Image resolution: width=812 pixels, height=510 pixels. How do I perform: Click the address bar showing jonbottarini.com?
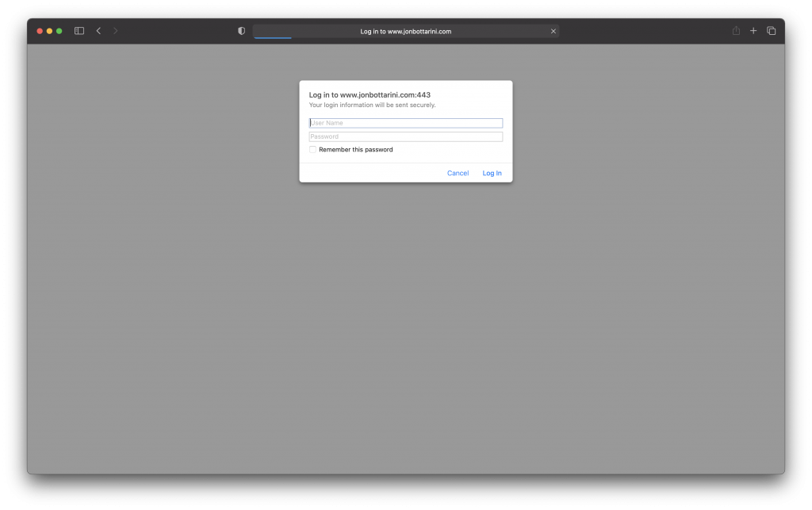click(x=405, y=31)
